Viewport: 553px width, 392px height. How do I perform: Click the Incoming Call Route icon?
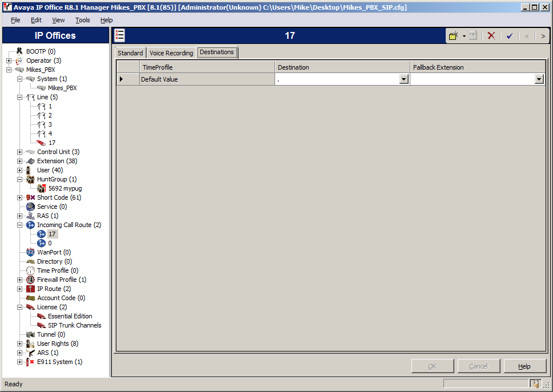click(x=31, y=225)
